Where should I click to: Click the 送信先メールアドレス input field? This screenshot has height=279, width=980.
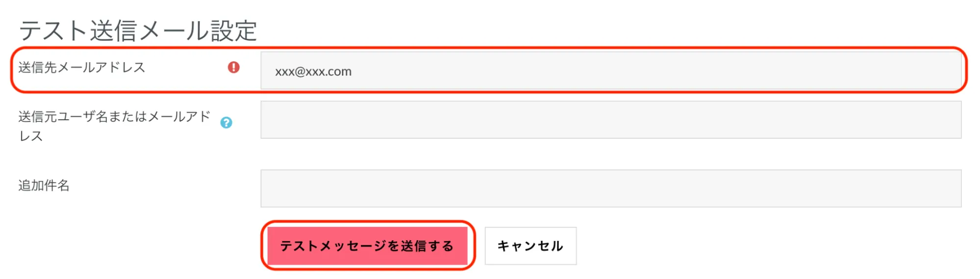point(610,71)
